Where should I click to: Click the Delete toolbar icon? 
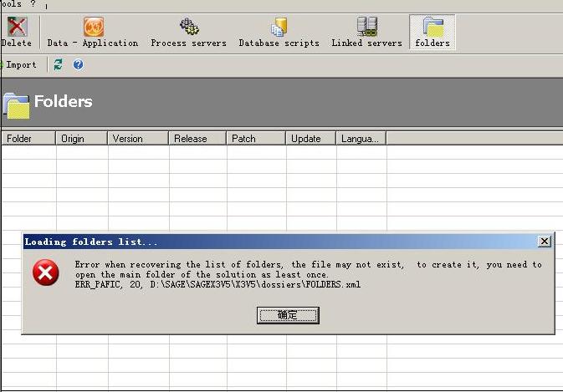(x=16, y=32)
